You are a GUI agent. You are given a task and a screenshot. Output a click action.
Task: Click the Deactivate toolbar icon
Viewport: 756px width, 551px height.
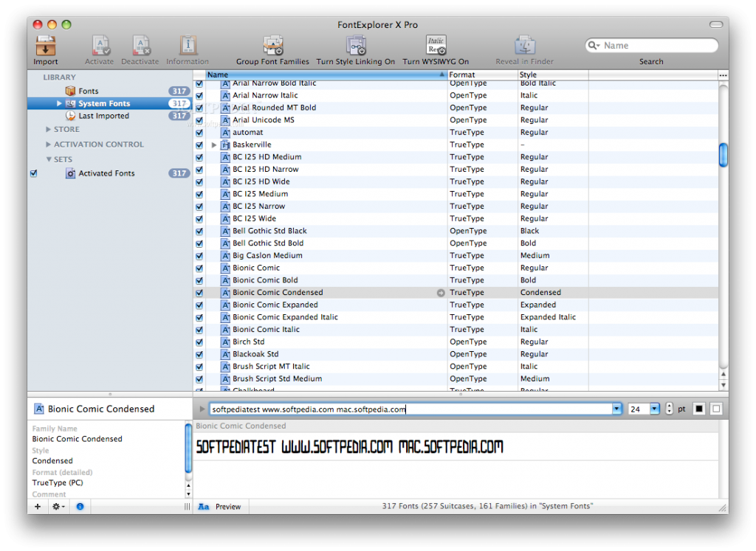pos(140,46)
